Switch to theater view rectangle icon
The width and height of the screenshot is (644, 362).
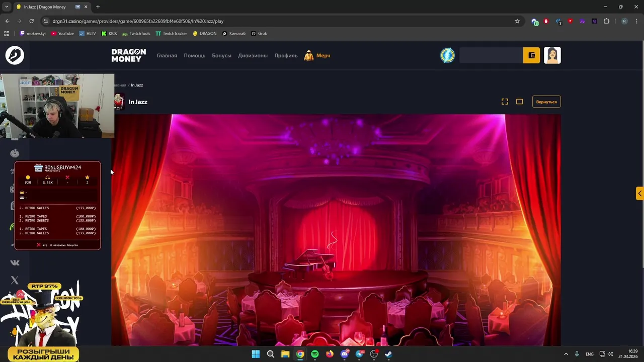point(520,102)
